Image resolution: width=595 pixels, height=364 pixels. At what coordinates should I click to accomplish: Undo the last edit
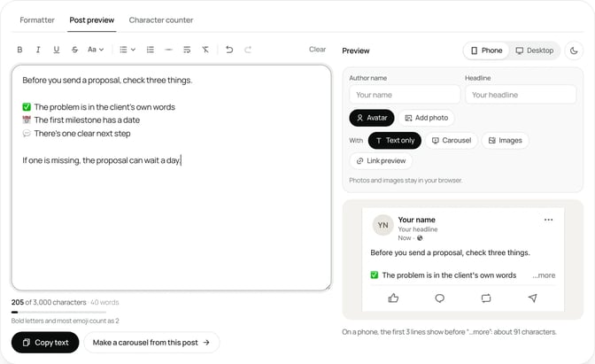click(229, 50)
